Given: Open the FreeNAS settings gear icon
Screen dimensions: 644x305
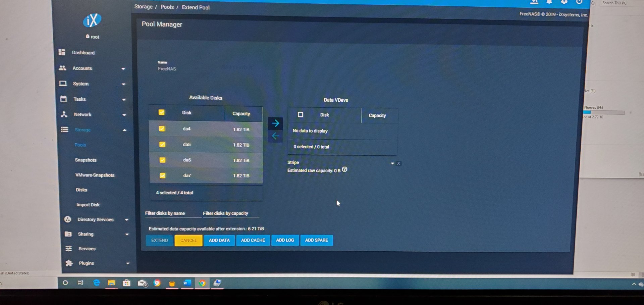Looking at the screenshot, I should coord(564,2).
